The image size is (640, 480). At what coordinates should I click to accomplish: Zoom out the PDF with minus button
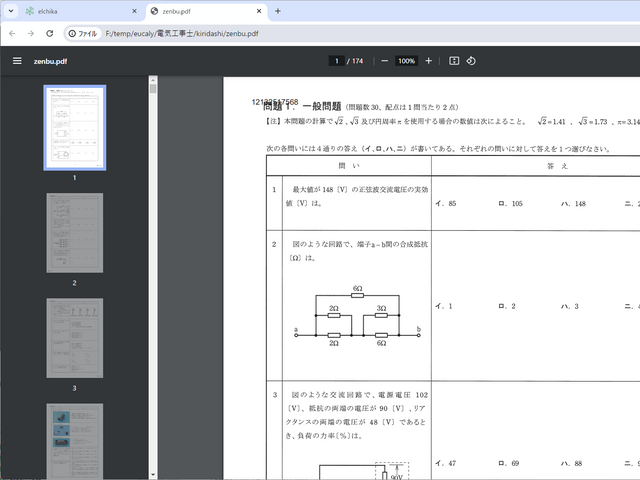[384, 61]
